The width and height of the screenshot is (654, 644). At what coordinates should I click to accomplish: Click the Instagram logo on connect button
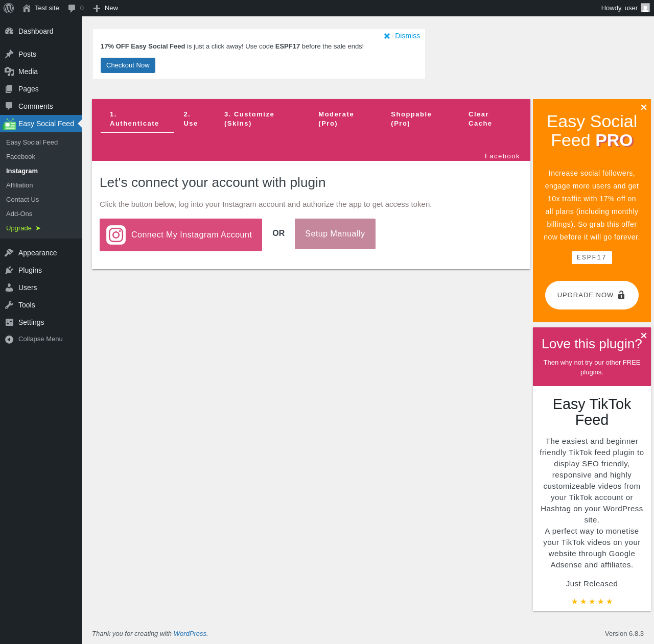[x=116, y=235]
